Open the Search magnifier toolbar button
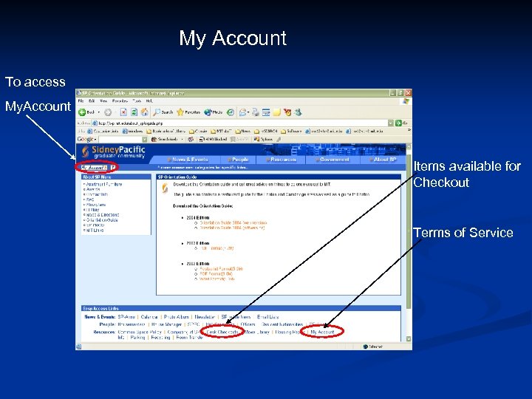The width and height of the screenshot is (532, 399). 163,112
